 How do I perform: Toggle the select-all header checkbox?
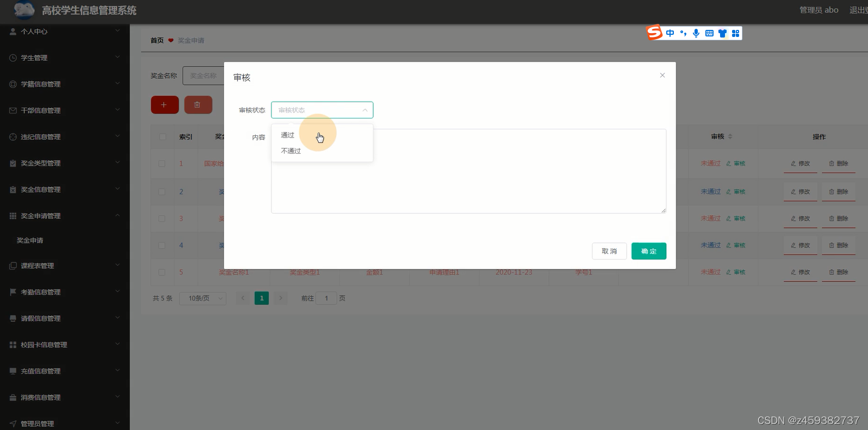coord(163,136)
